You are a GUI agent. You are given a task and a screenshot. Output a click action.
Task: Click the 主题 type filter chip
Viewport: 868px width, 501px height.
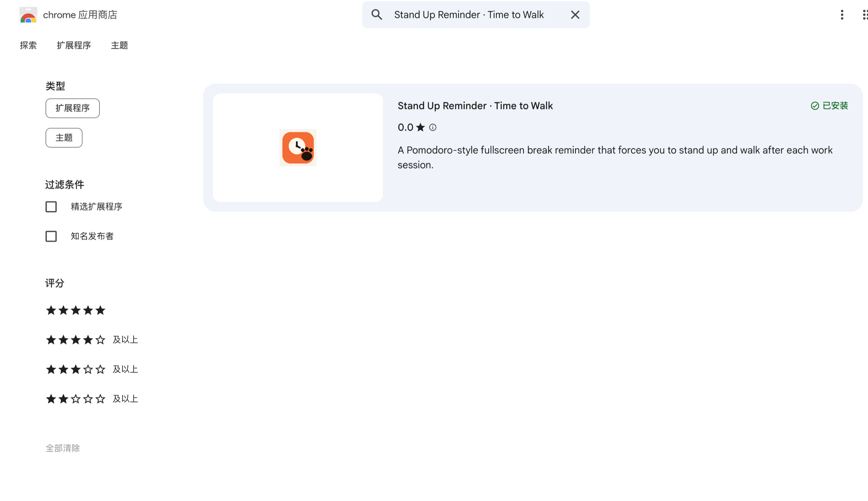click(64, 138)
